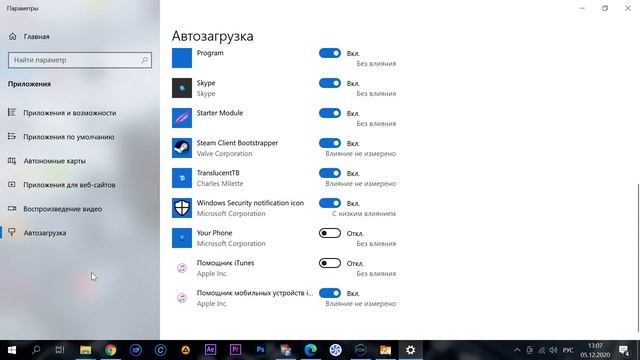Click the Your Phone app icon

[x=182, y=238]
